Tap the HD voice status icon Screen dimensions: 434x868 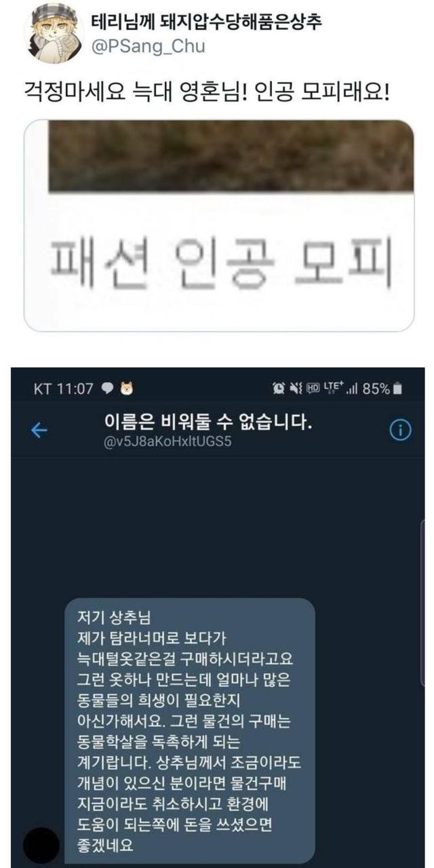click(x=313, y=389)
